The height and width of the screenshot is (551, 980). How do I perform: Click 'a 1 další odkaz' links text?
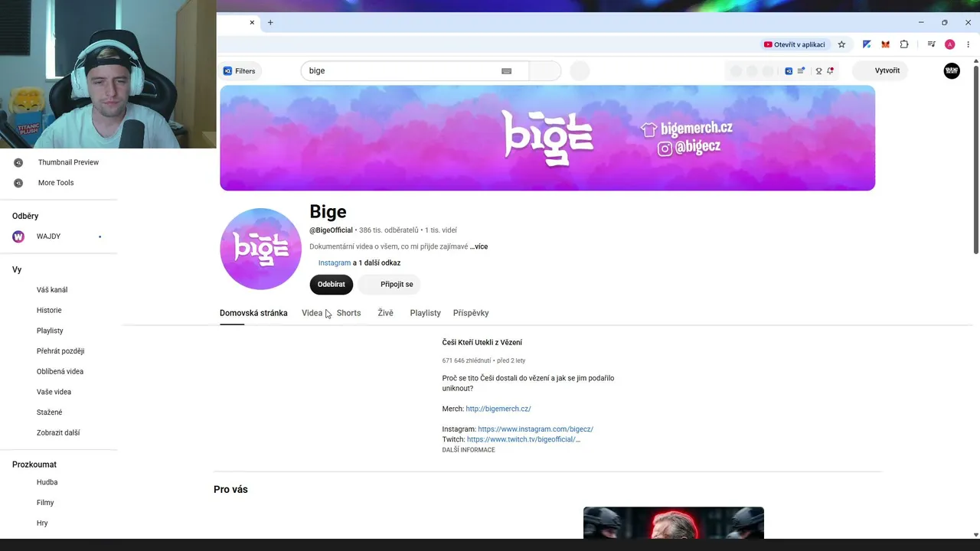point(377,263)
